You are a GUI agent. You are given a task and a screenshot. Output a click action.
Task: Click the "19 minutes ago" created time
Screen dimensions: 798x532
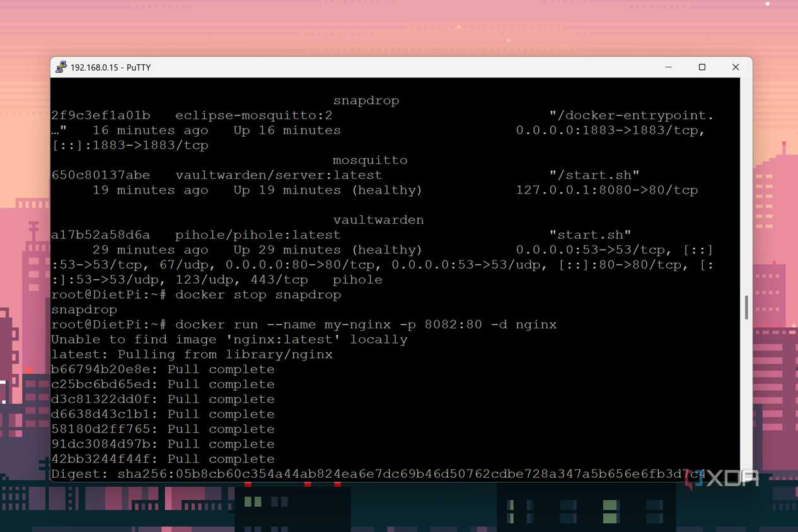(150, 190)
